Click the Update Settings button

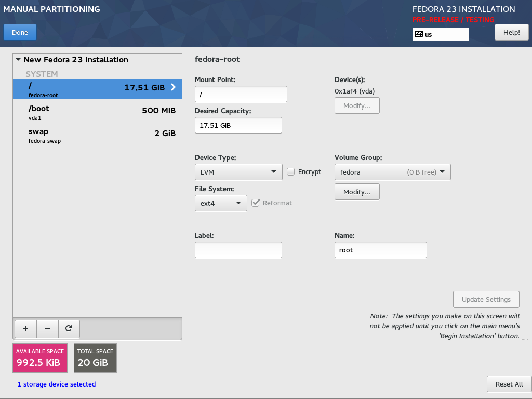[x=486, y=299]
